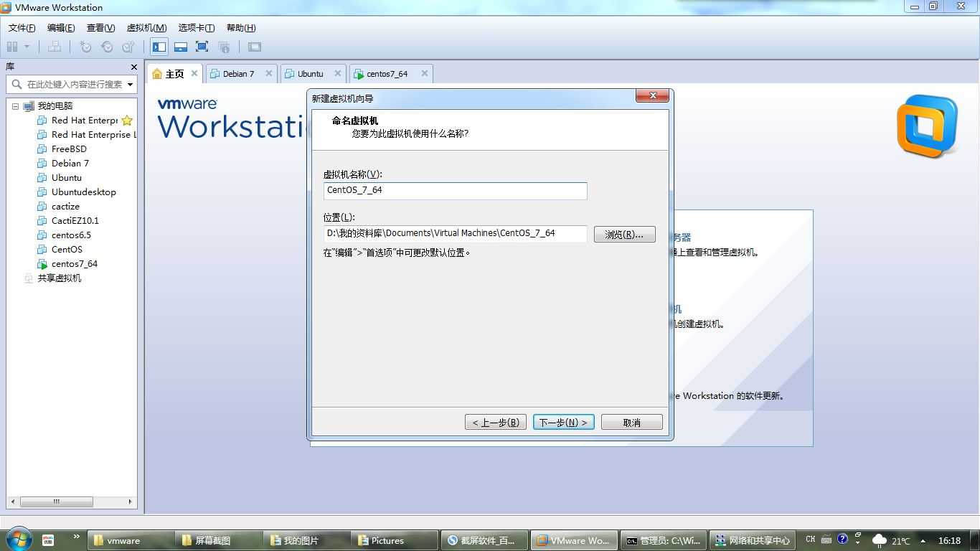Viewport: 980px width, 551px height.
Task: Click the send Ctrl+Alt+Del toolbar icon
Action: (x=55, y=47)
